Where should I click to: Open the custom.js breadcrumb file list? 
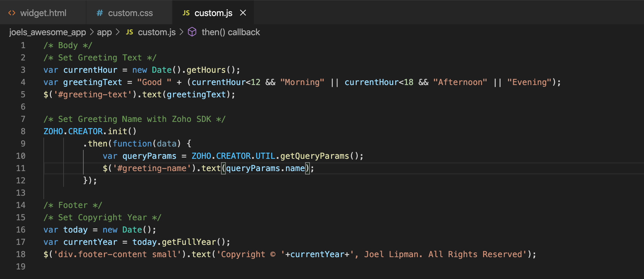(156, 32)
